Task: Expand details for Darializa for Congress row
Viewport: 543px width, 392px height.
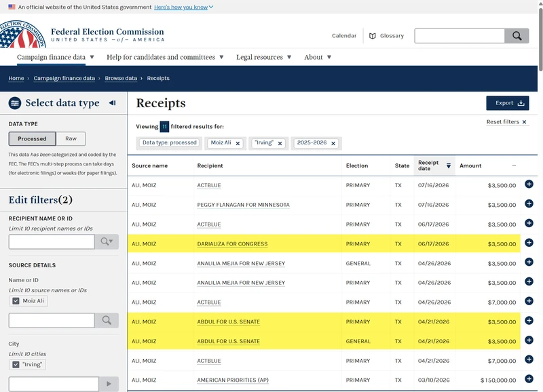Action: (x=529, y=243)
